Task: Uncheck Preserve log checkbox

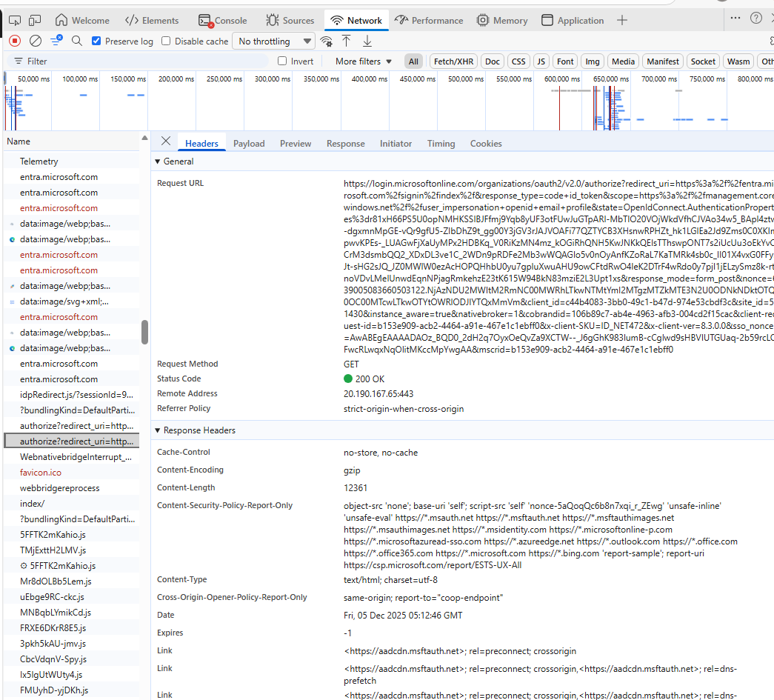Action: [x=96, y=41]
